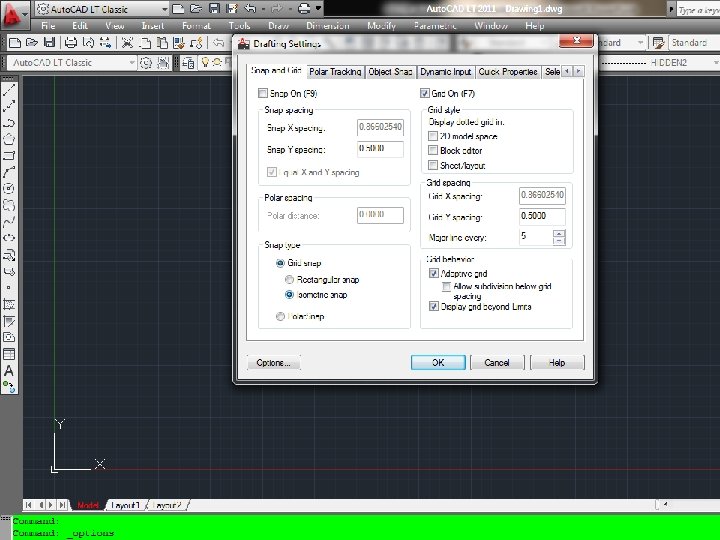This screenshot has width=720, height=540.
Task: Click the Snap Y spacing input field
Action: [380, 149]
